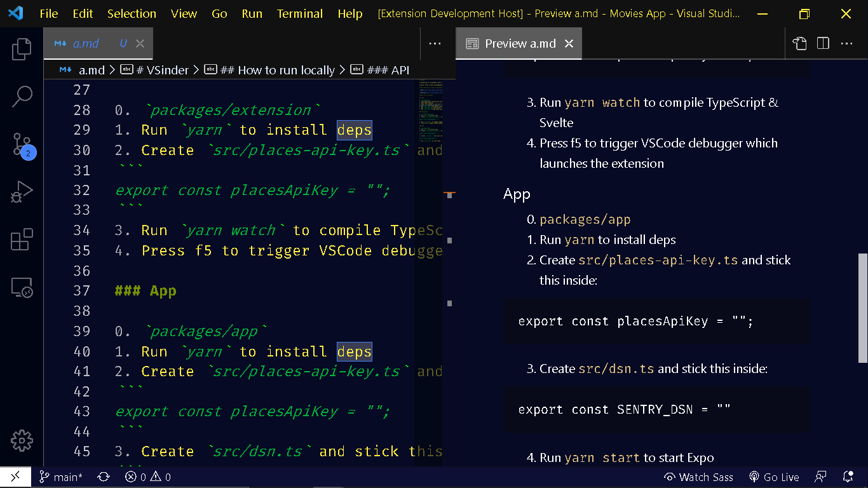Screen dimensions: 868x488
Task: Click the preview pane vertical scrollbar
Action: pyautogui.click(x=862, y=308)
